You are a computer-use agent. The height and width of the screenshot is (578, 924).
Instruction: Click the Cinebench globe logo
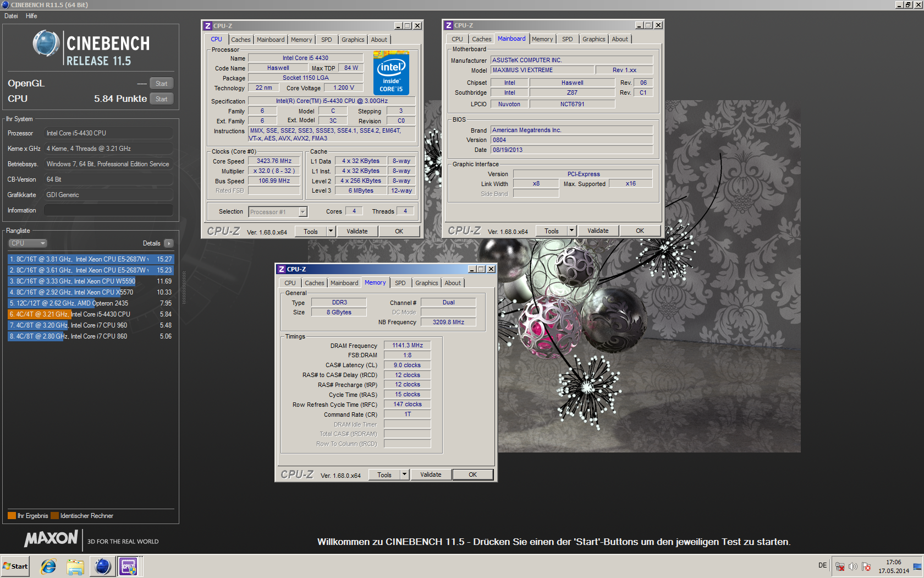coord(46,43)
